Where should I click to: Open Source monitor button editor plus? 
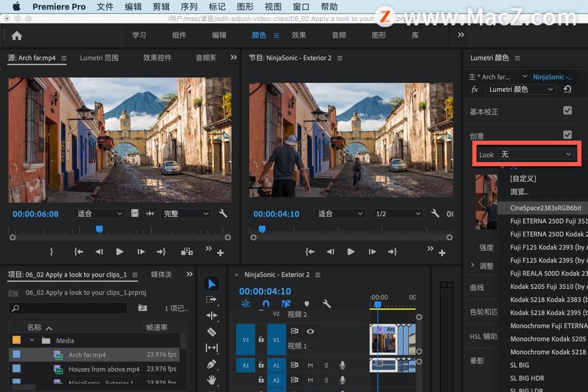(220, 253)
